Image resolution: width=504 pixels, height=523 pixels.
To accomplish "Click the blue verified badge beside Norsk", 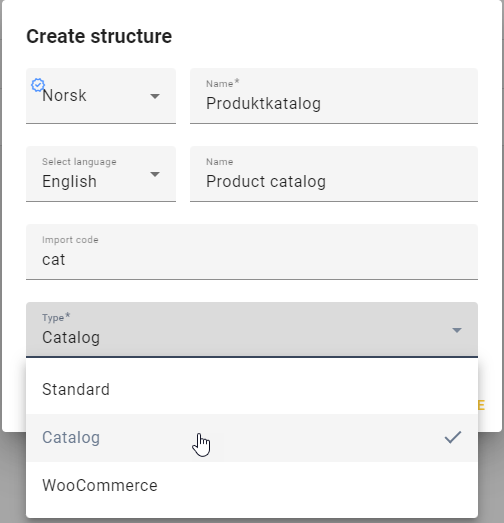I will click(38, 85).
